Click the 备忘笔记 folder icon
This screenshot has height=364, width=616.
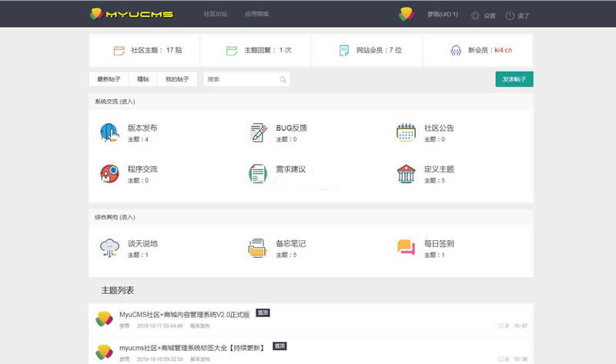coord(258,248)
